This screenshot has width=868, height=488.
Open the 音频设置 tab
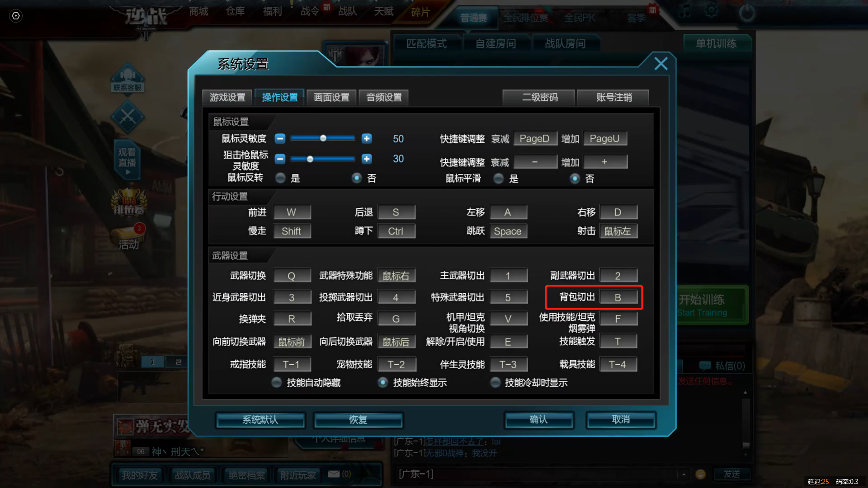384,97
